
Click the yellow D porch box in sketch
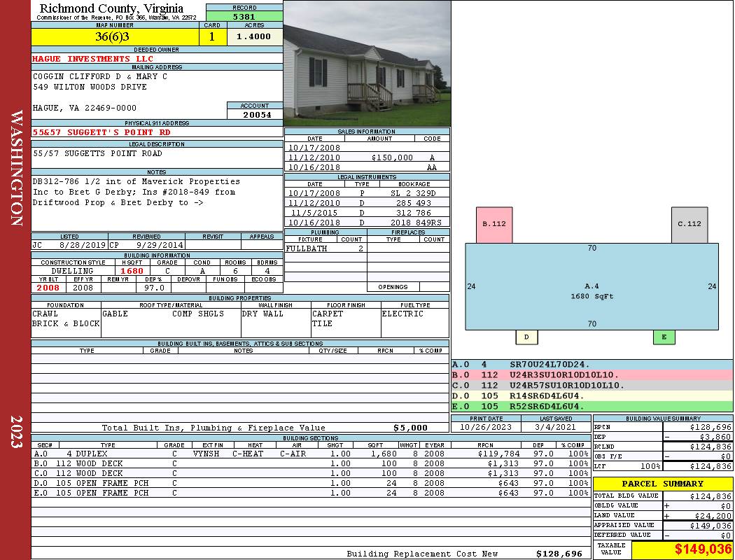coord(526,337)
